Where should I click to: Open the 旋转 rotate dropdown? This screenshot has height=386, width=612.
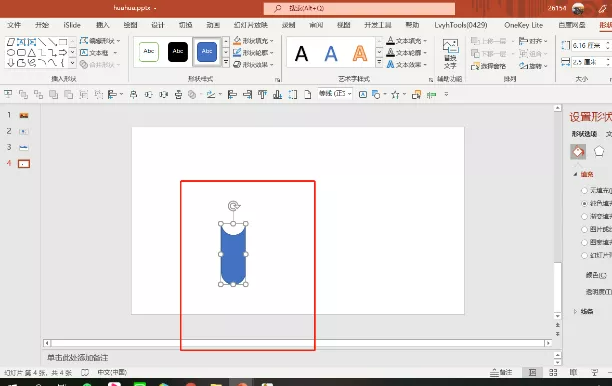tap(533, 66)
